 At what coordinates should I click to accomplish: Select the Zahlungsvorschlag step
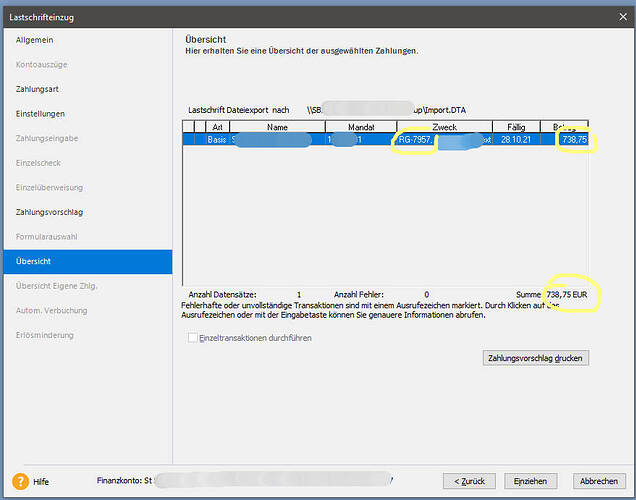pyautogui.click(x=49, y=212)
